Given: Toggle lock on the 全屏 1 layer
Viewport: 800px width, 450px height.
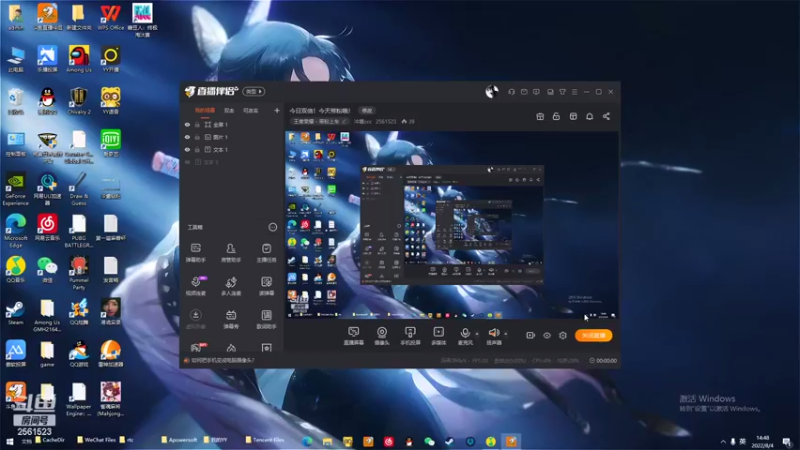Looking at the screenshot, I should click(x=197, y=124).
